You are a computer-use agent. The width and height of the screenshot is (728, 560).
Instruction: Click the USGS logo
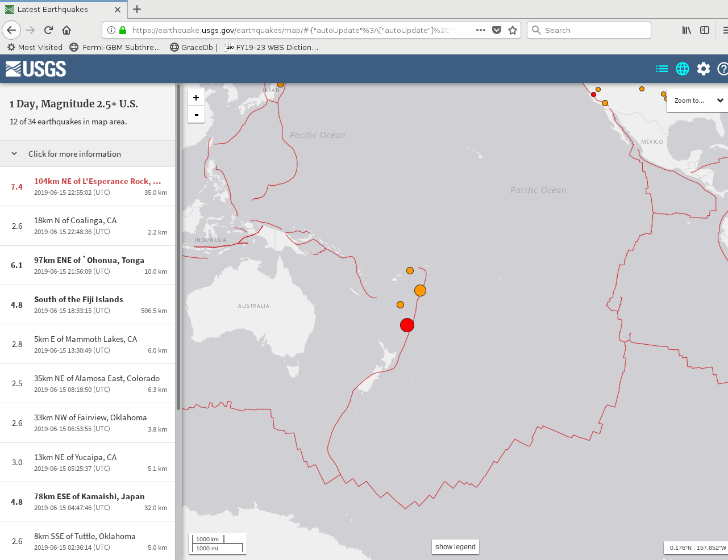(36, 69)
